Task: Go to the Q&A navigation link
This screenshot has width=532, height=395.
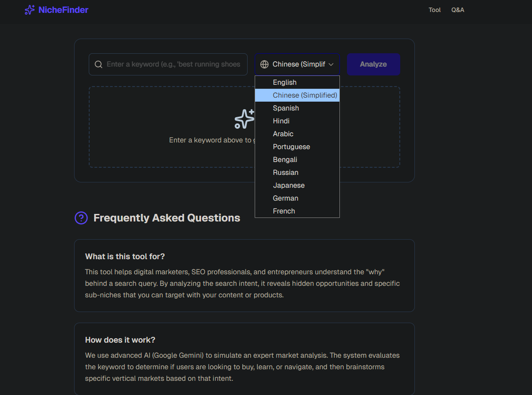Action: coord(457,10)
